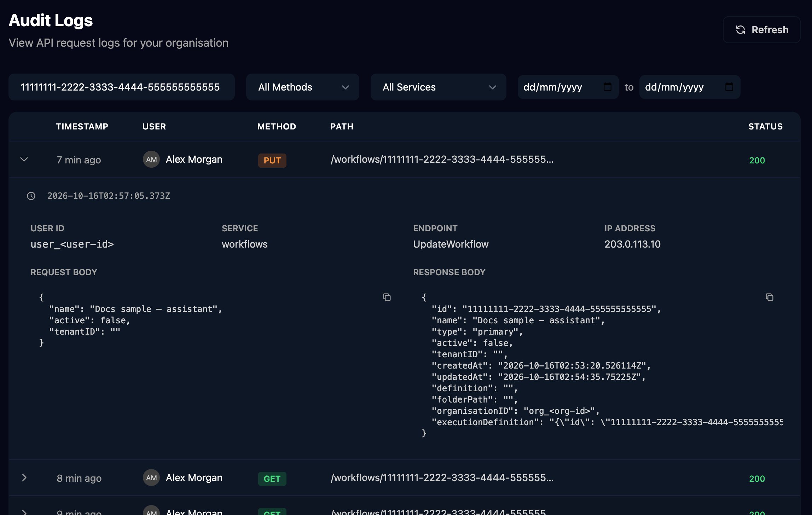
Task: Click the PUT method badge
Action: [x=272, y=160]
